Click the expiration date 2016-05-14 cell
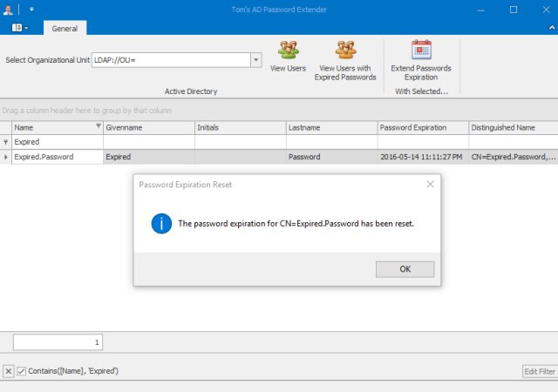This screenshot has width=558, height=392. point(423,157)
